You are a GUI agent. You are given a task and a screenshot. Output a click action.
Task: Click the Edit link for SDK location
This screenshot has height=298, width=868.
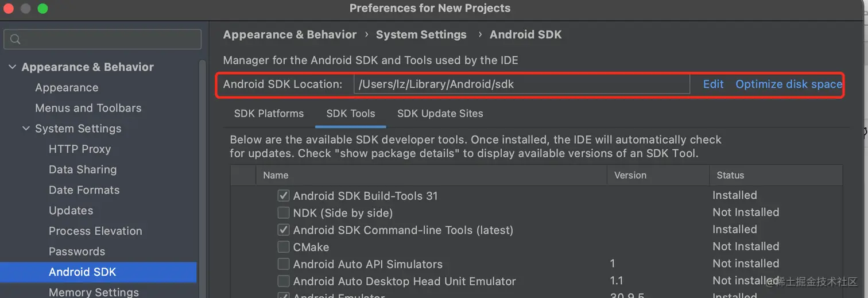pyautogui.click(x=714, y=84)
